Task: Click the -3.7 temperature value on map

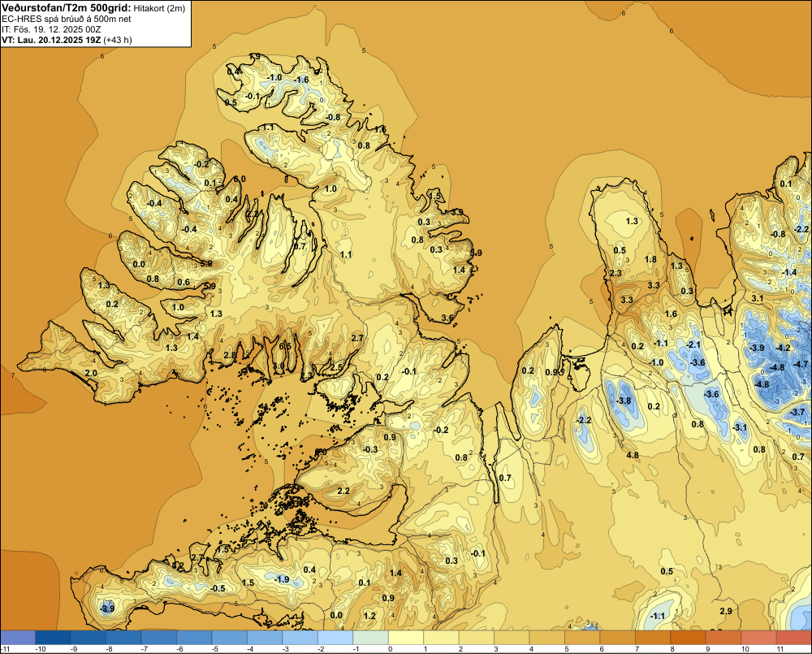Action: pyautogui.click(x=798, y=412)
